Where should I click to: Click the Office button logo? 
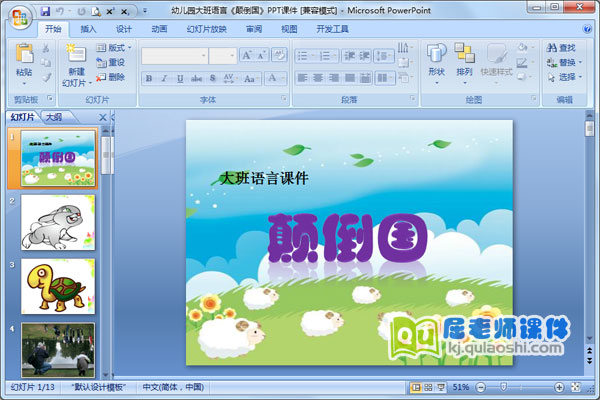pos(20,18)
